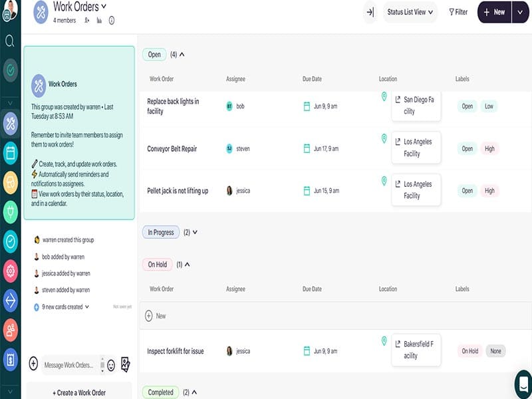Screen dimensions: 532x399
Task: Open the dropdown arrow beside New button
Action: click(x=519, y=12)
